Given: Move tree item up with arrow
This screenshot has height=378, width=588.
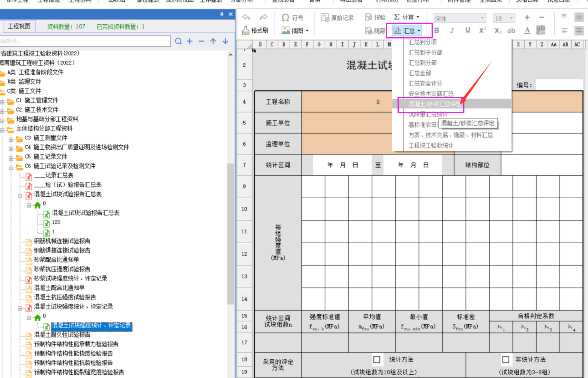Looking at the screenshot, I should [213, 41].
